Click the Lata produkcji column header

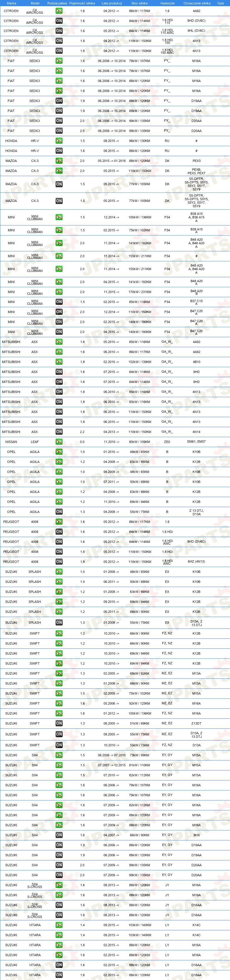pyautogui.click(x=111, y=3)
